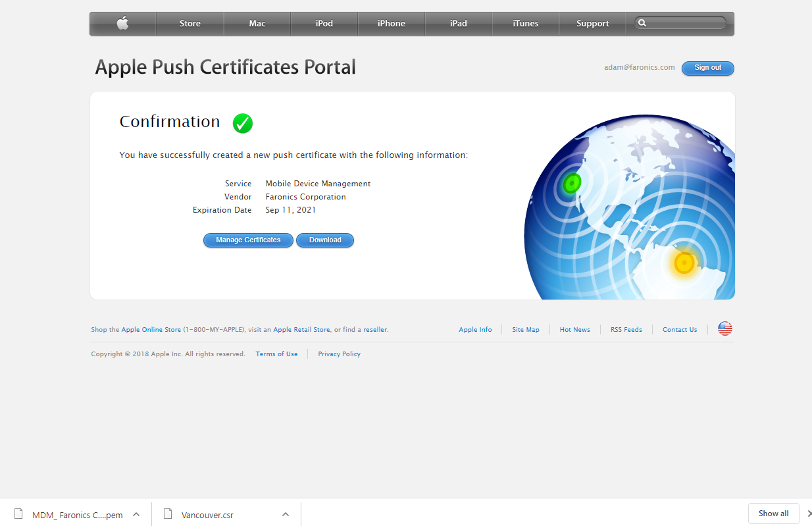Screen dimensions: 812x530
Task: Show all downloads
Action: tap(773, 514)
